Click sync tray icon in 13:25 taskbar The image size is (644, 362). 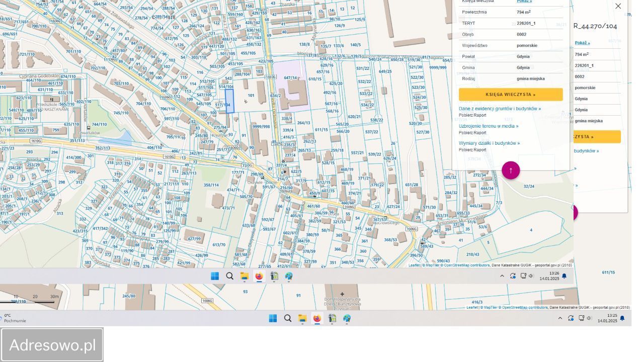[x=571, y=318]
